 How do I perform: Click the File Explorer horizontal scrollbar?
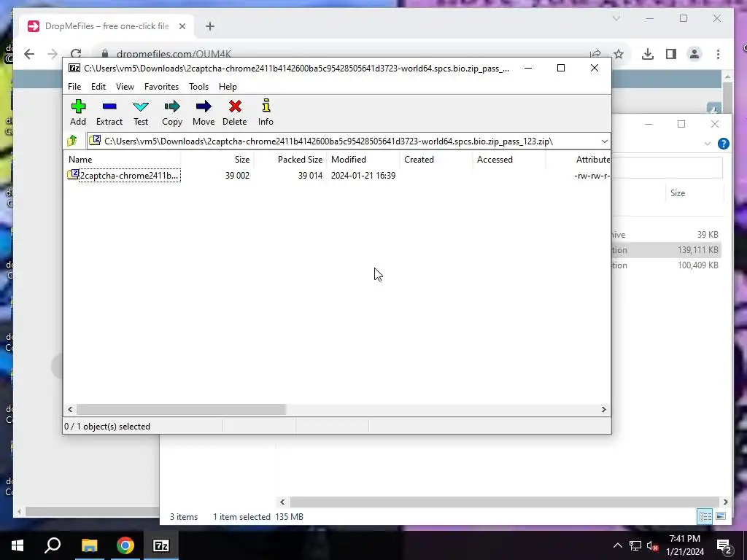coord(504,502)
